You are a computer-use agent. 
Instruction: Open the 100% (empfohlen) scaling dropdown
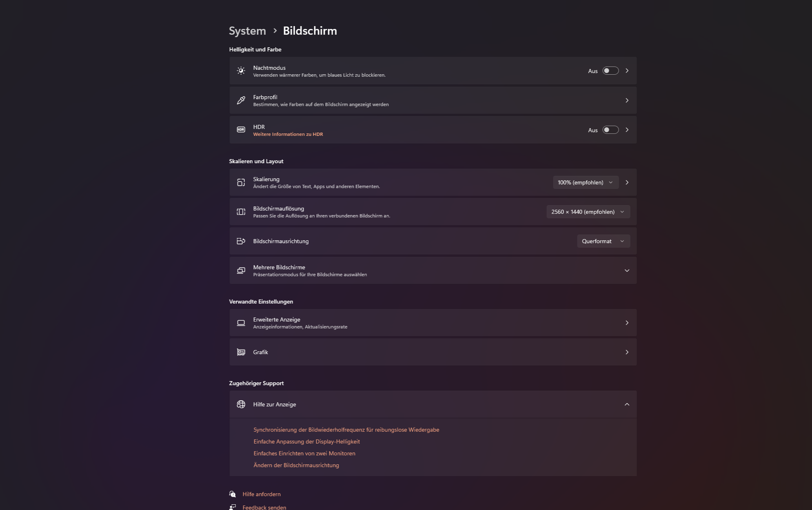click(x=586, y=182)
